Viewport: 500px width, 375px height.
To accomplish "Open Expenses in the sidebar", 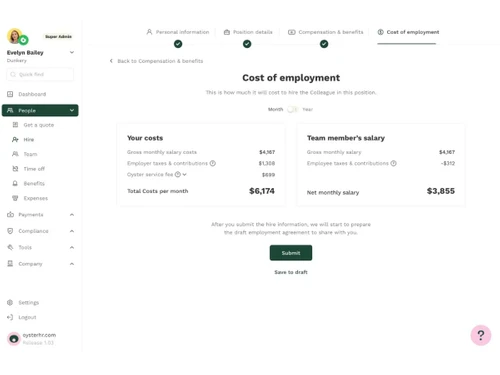I will click(36, 198).
